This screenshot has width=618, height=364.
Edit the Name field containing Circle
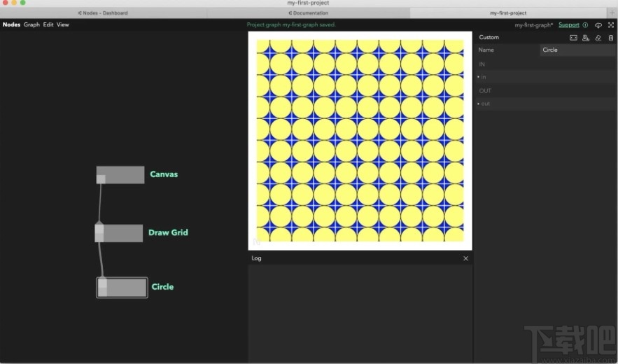[577, 50]
